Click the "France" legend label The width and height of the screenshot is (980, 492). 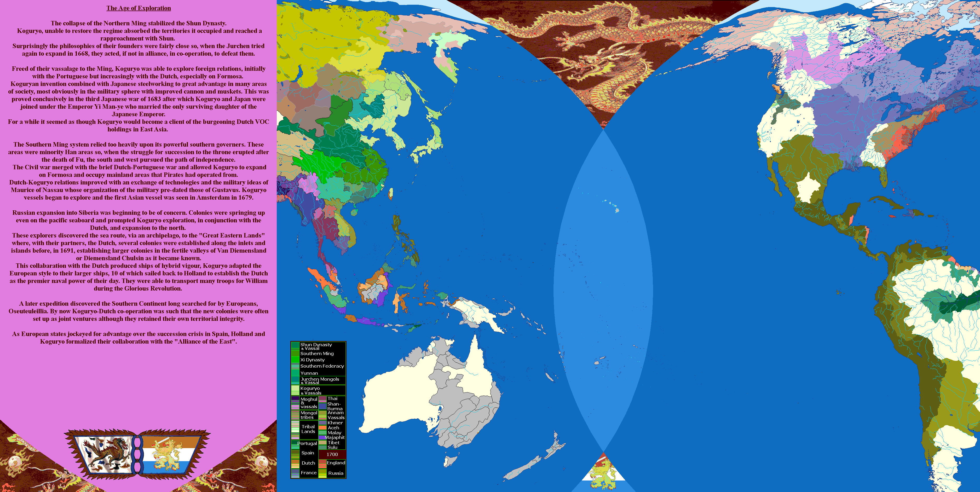309,473
